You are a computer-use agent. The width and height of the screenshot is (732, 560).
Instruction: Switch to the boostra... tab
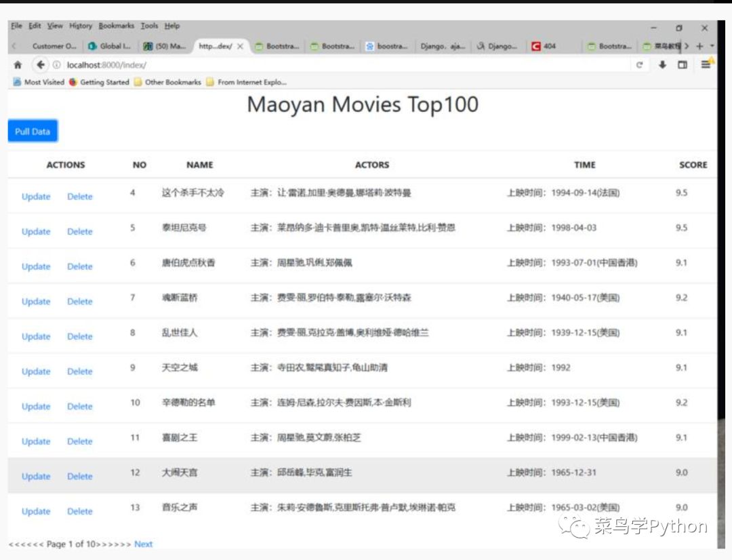pos(387,46)
